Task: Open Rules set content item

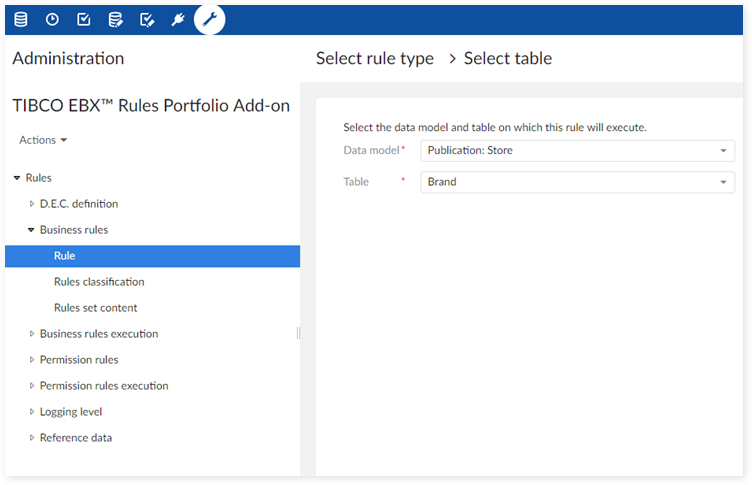Action: coord(95,308)
